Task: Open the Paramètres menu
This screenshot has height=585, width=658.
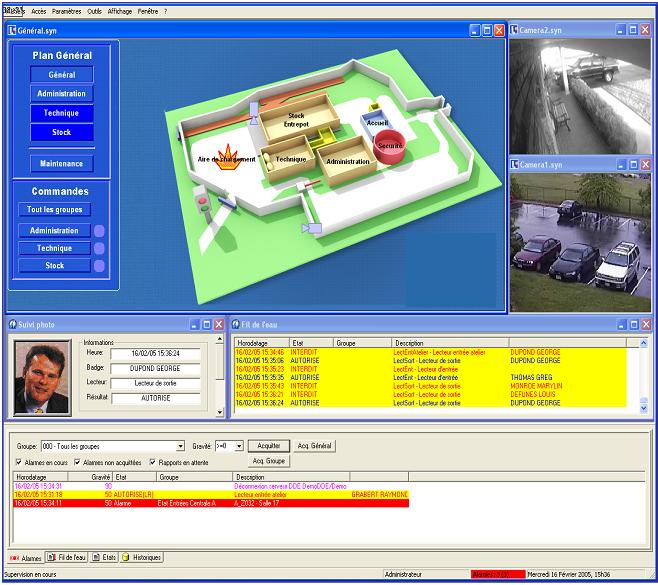Action: pos(66,10)
